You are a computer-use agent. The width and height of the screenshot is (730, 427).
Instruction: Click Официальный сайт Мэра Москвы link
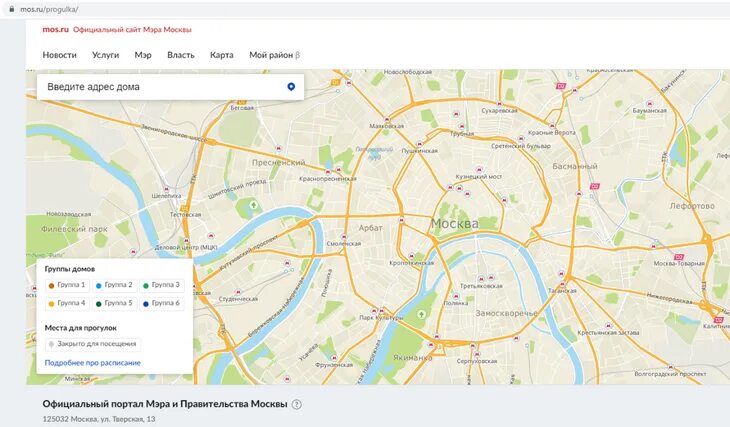[132, 29]
